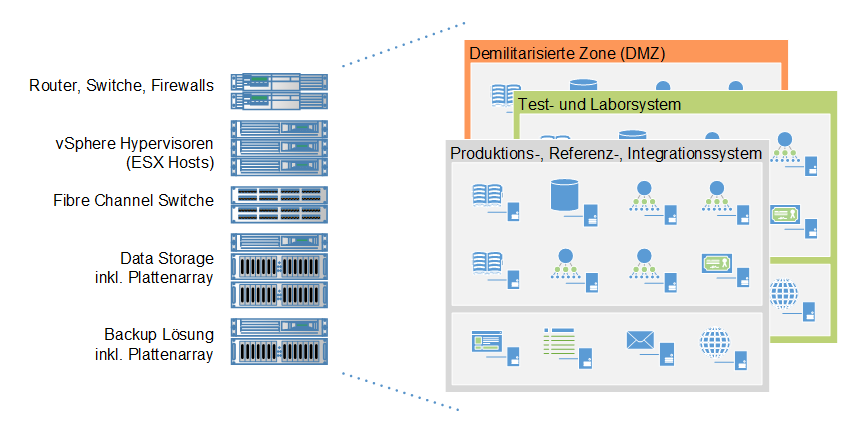Click the database cylinder icon in Produktions panel
This screenshot has height=433, width=859.
coord(566,196)
